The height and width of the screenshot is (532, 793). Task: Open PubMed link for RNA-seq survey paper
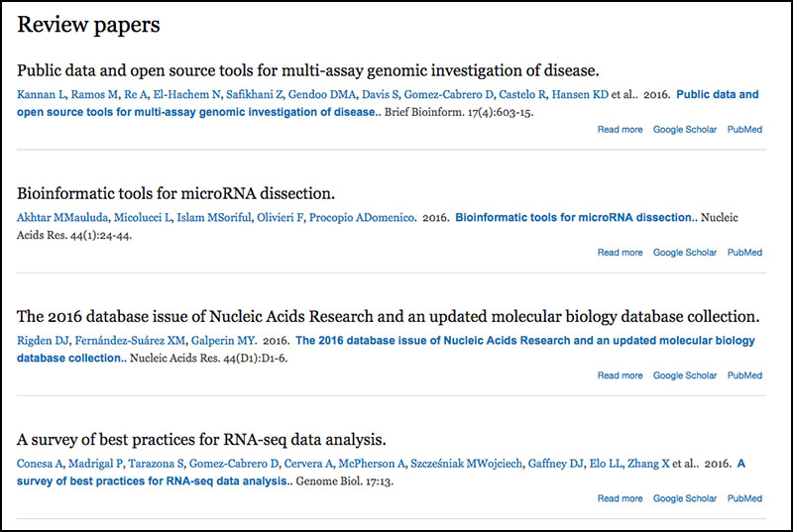tap(744, 498)
